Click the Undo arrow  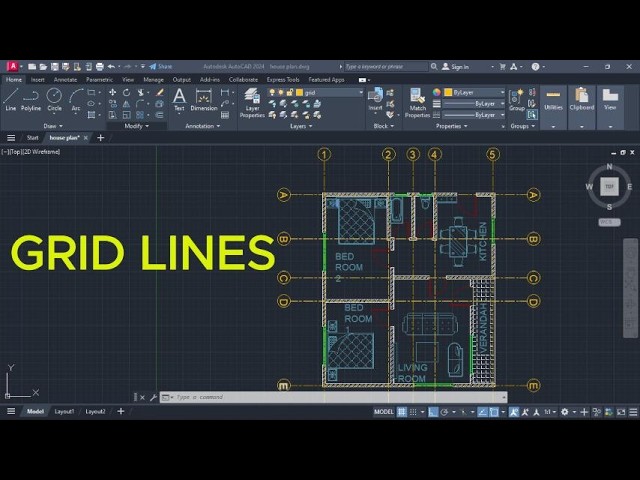pyautogui.click(x=111, y=67)
